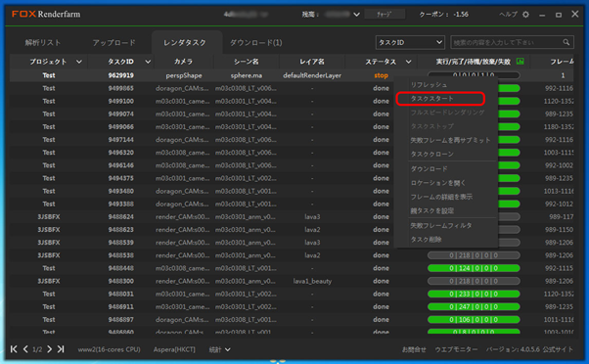Select task ID 9493480 row

[x=292, y=191]
